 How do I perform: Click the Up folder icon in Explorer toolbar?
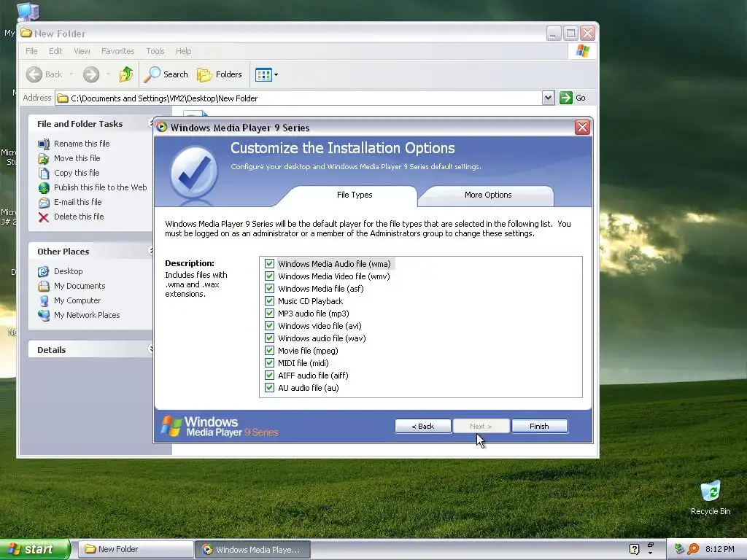tap(125, 74)
